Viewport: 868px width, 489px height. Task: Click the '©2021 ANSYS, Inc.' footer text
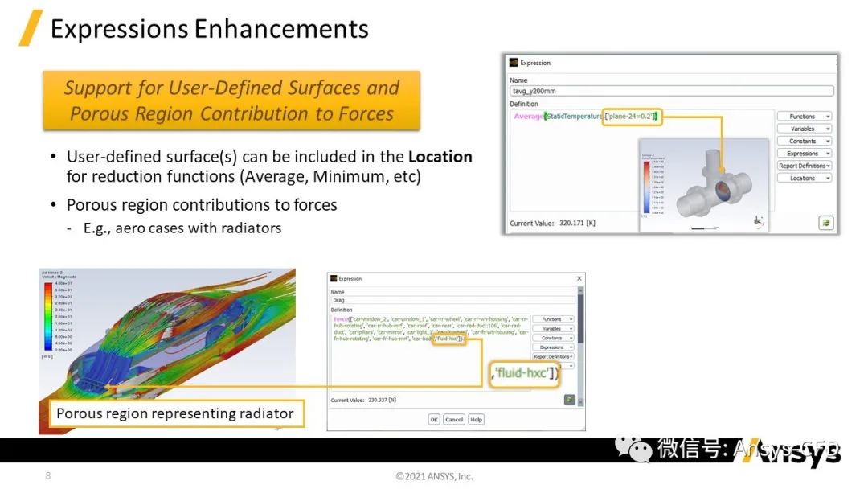coord(434,476)
